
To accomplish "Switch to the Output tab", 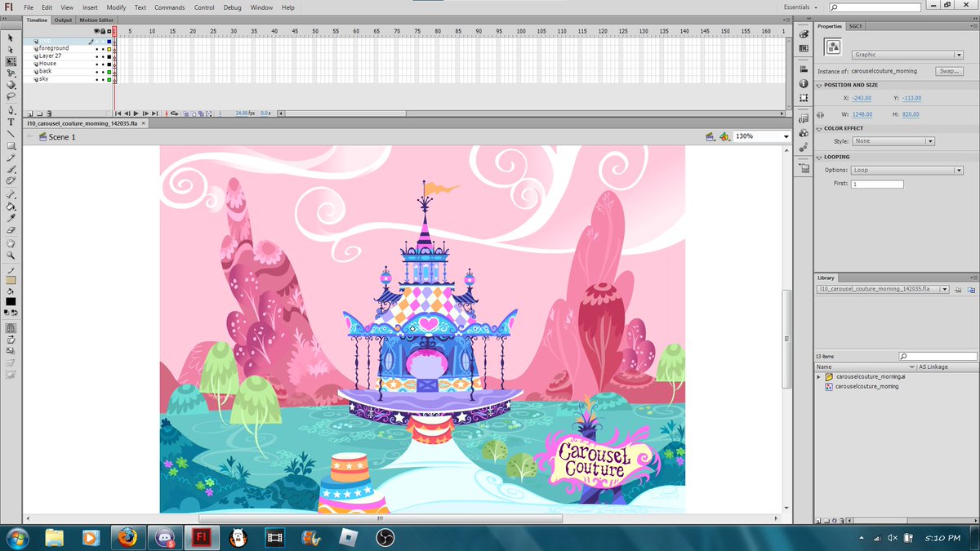I will click(x=63, y=20).
